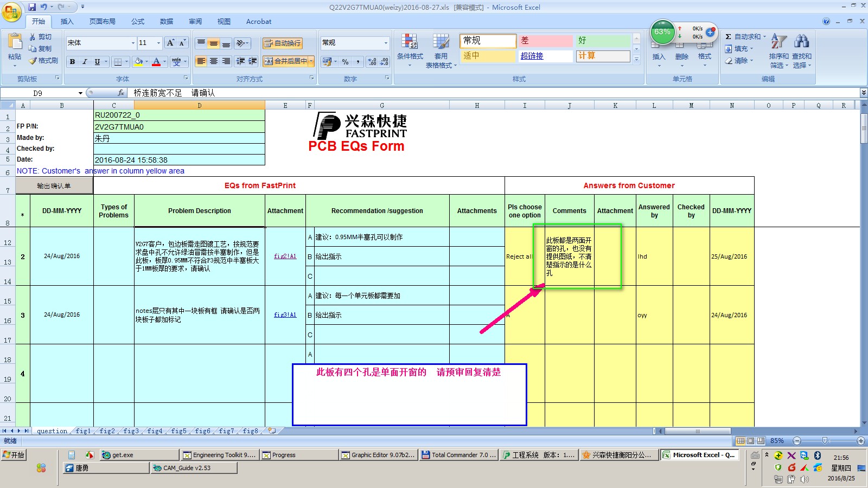Click the orientation (text angle) icon

[241, 43]
